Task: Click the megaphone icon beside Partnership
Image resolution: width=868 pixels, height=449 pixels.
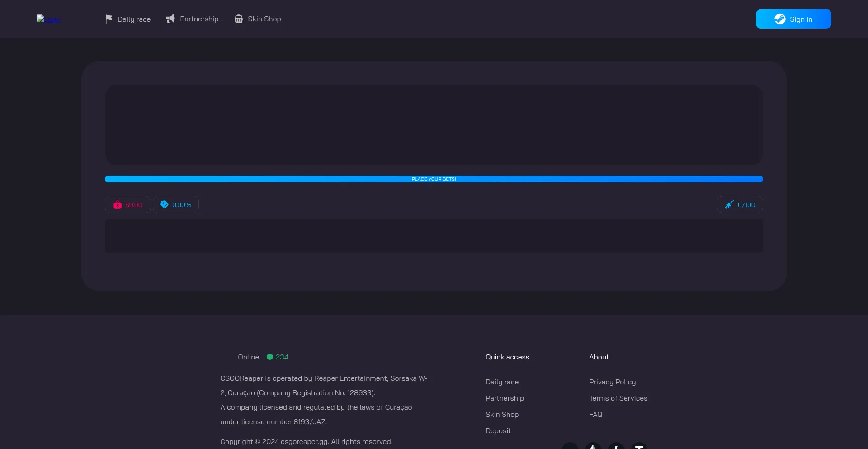Action: (170, 19)
